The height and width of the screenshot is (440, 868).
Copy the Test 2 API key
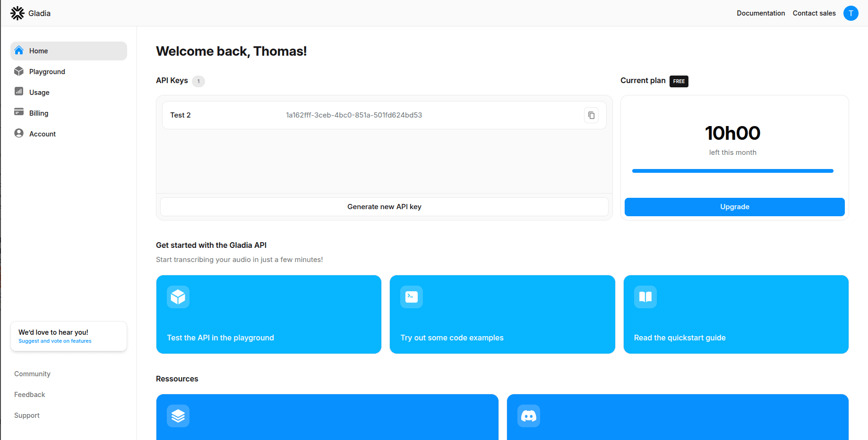coord(591,115)
